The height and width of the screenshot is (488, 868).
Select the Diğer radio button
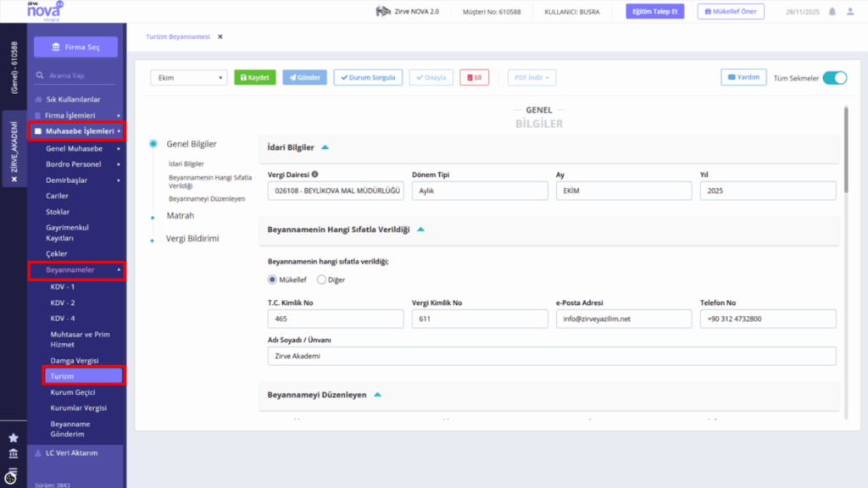coord(321,280)
